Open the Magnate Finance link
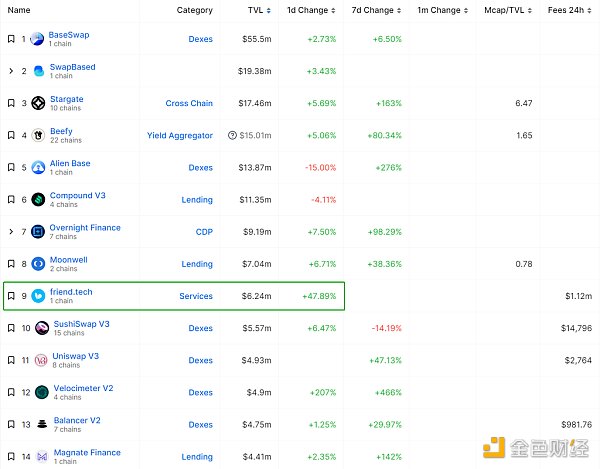The image size is (600, 469). click(87, 453)
